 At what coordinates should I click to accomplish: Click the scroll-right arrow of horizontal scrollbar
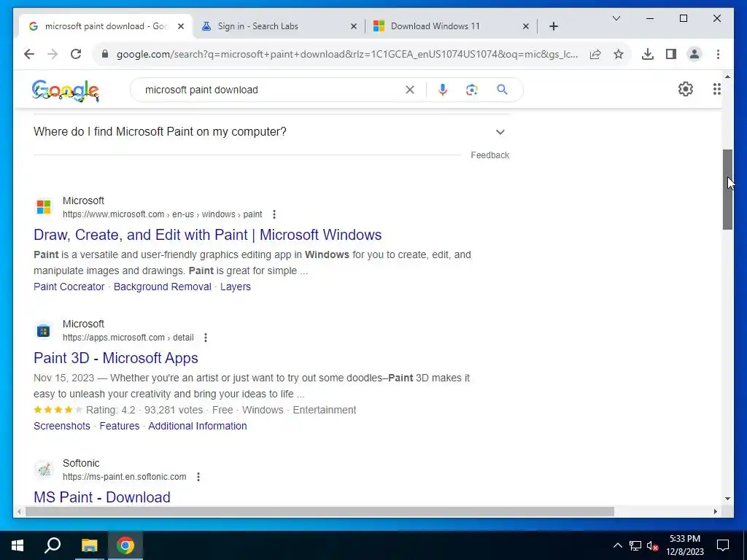point(716,511)
